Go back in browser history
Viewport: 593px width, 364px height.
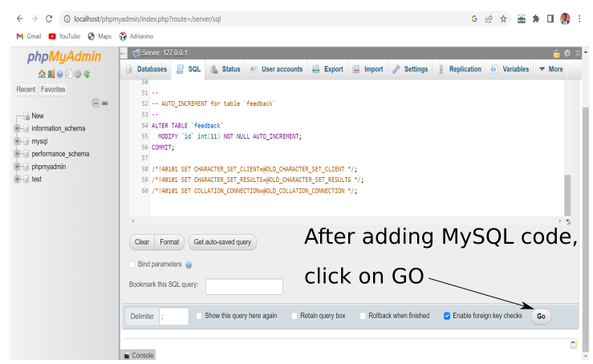[20, 18]
